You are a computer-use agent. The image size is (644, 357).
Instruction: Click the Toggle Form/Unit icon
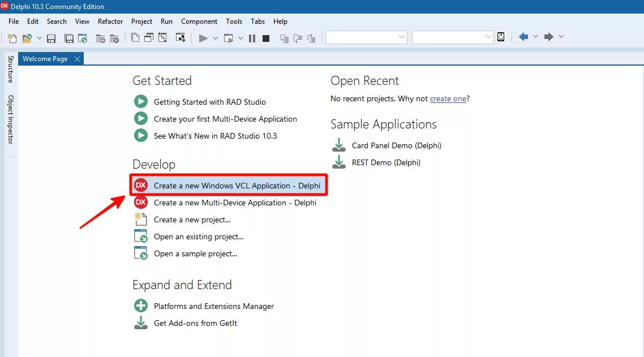162,38
